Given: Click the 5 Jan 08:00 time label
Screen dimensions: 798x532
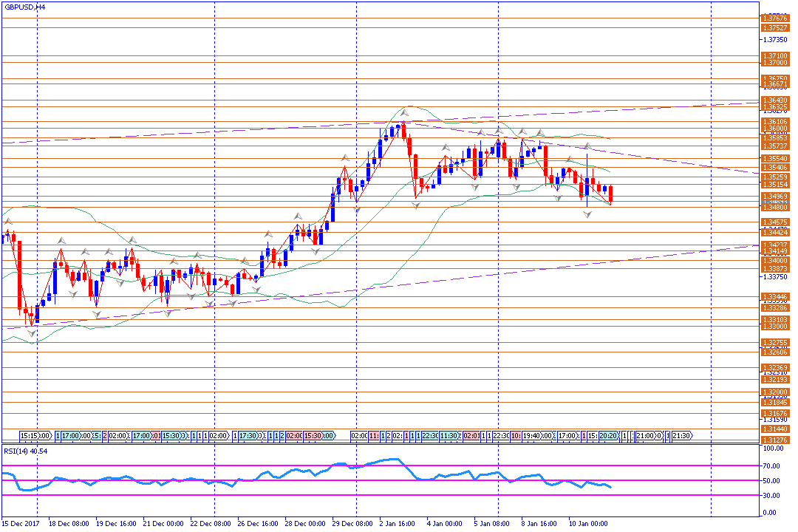Looking at the screenshot, I should (491, 523).
